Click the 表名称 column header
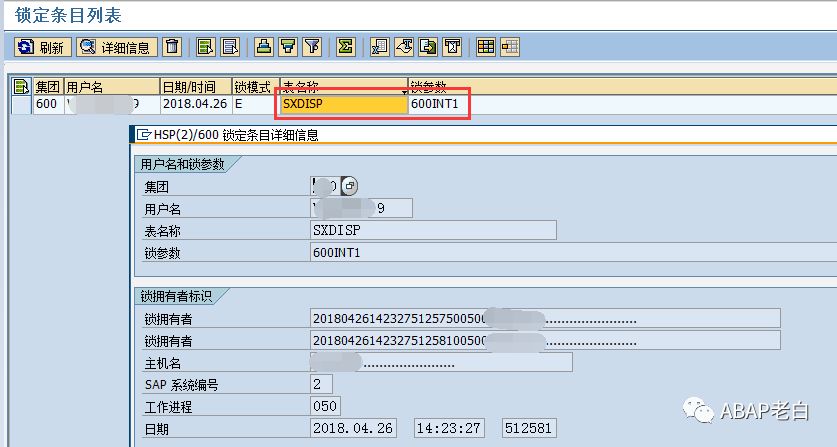The width and height of the screenshot is (837, 447). pos(344,87)
